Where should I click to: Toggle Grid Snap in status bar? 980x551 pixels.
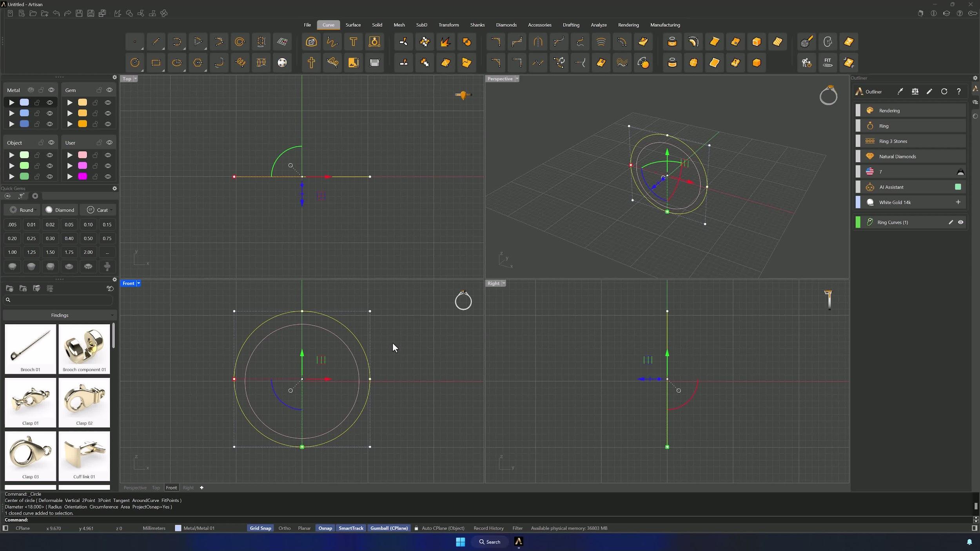[260, 528]
